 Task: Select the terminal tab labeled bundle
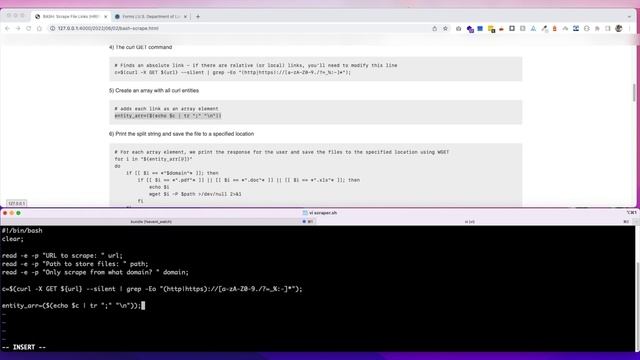coord(151,222)
